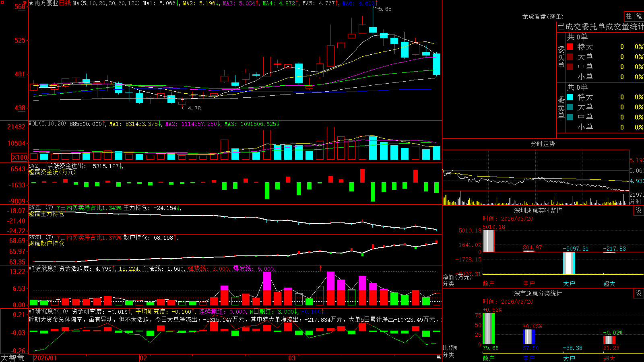Click the -5097.31 大户 bar value
This screenshot has width=644, height=362.
[x=576, y=249]
